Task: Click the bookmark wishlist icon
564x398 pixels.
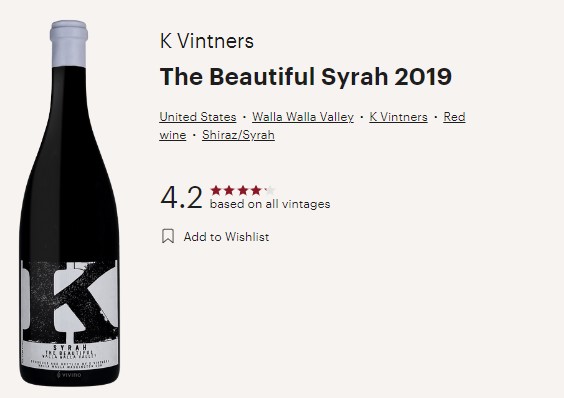Action: pyautogui.click(x=168, y=236)
